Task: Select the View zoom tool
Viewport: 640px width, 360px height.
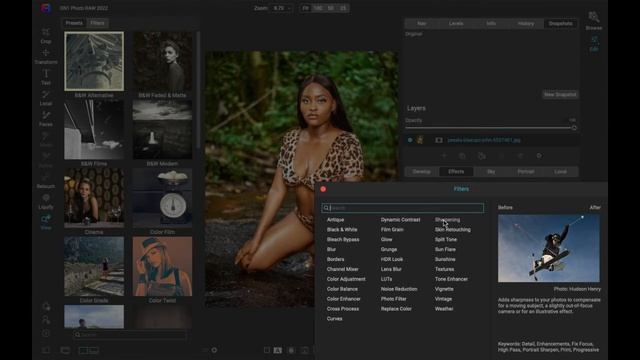Action: click(46, 222)
